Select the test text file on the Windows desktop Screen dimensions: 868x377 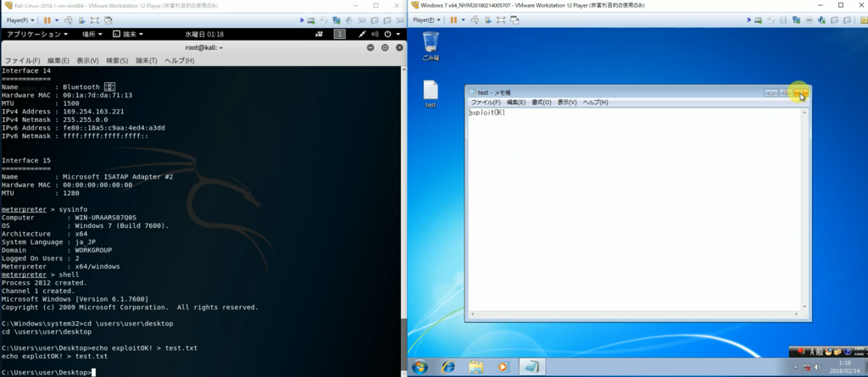[x=431, y=94]
